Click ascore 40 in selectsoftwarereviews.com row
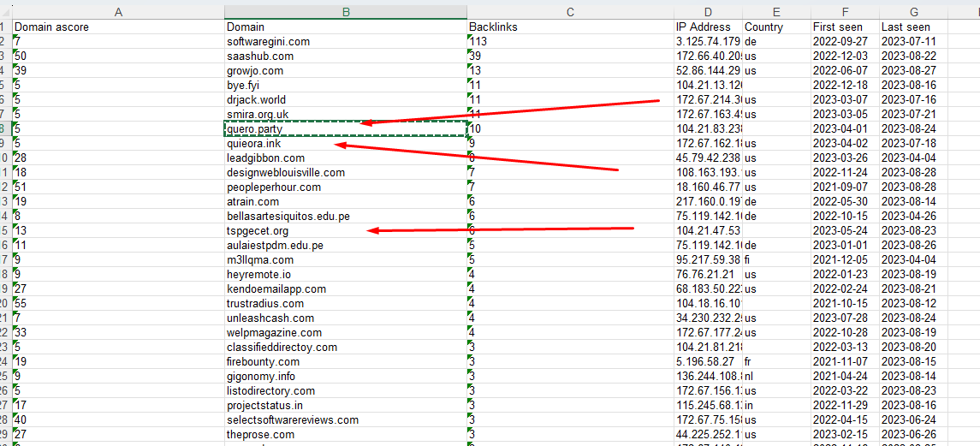The image size is (980, 446). (x=118, y=419)
